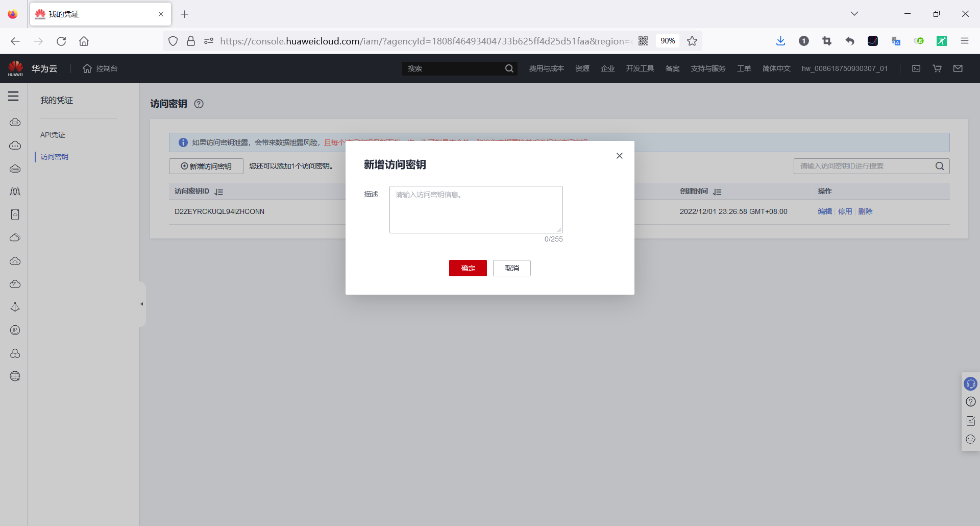The image size is (980, 526).
Task: Collapse the left navigation panel handle
Action: pyautogui.click(x=142, y=304)
